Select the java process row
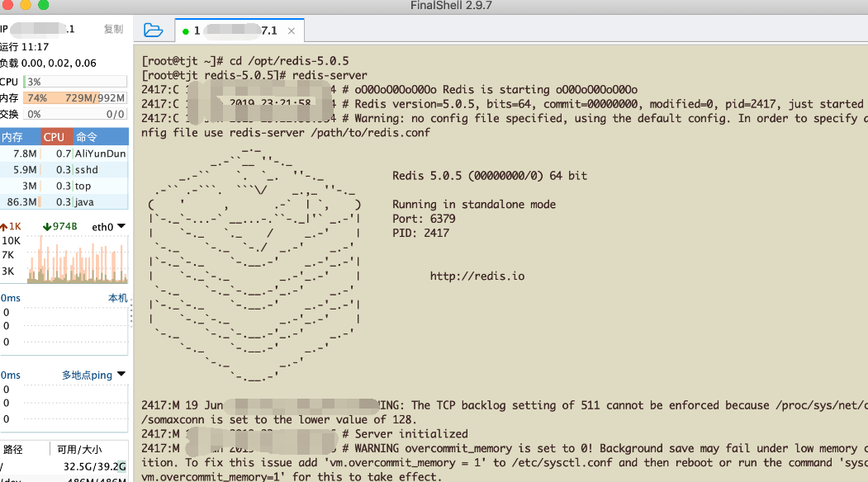The image size is (868, 482). [x=64, y=202]
